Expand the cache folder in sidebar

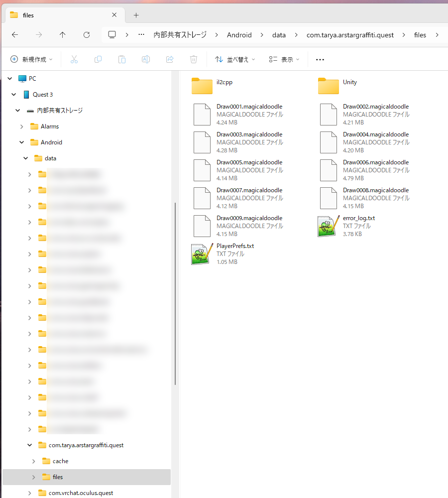point(34,461)
